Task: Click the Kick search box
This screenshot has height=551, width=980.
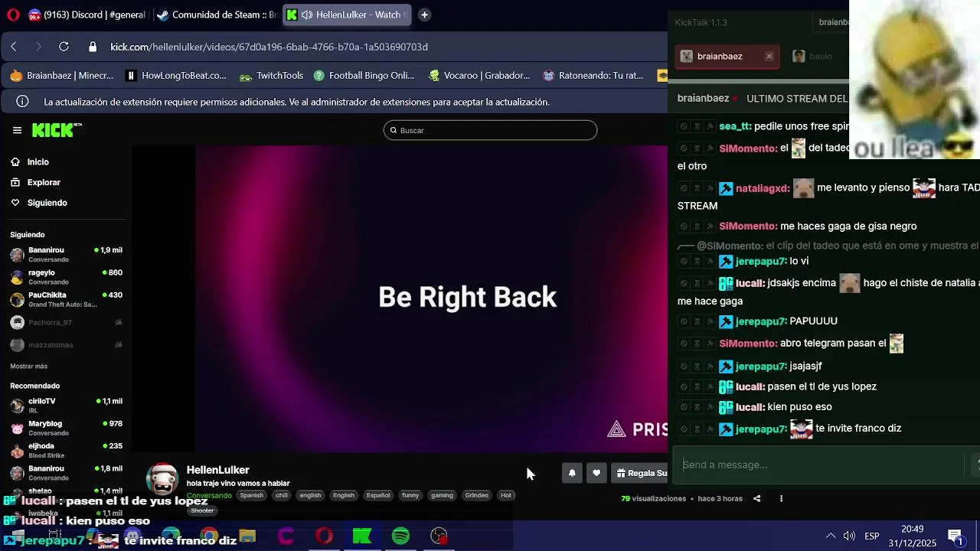Action: [x=490, y=130]
